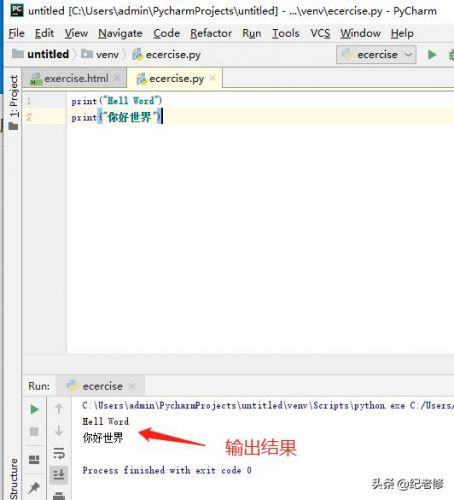Image resolution: width=454 pixels, height=500 pixels.
Task: Click the venv folder breadcrumb
Action: [x=100, y=54]
